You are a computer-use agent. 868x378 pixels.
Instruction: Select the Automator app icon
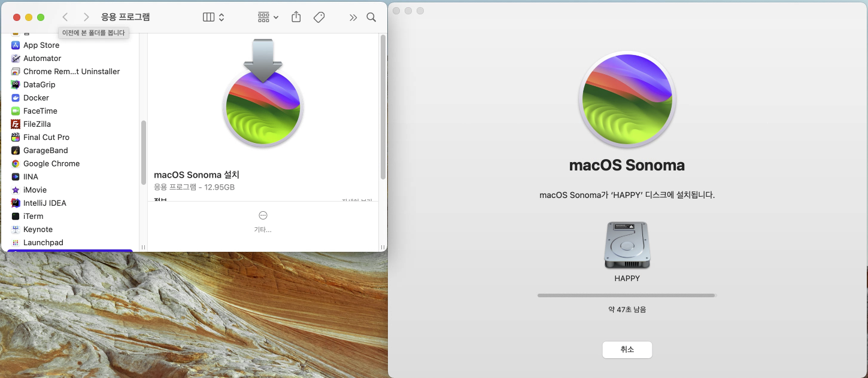(x=16, y=58)
